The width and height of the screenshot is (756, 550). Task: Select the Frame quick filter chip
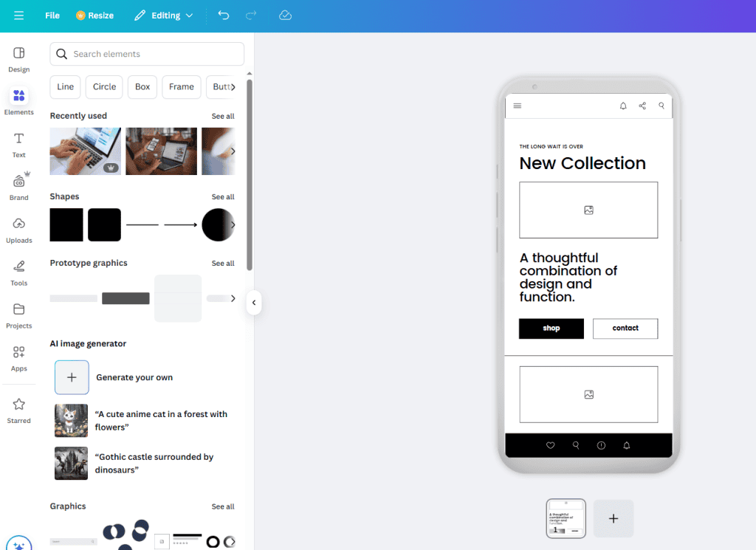pos(182,87)
